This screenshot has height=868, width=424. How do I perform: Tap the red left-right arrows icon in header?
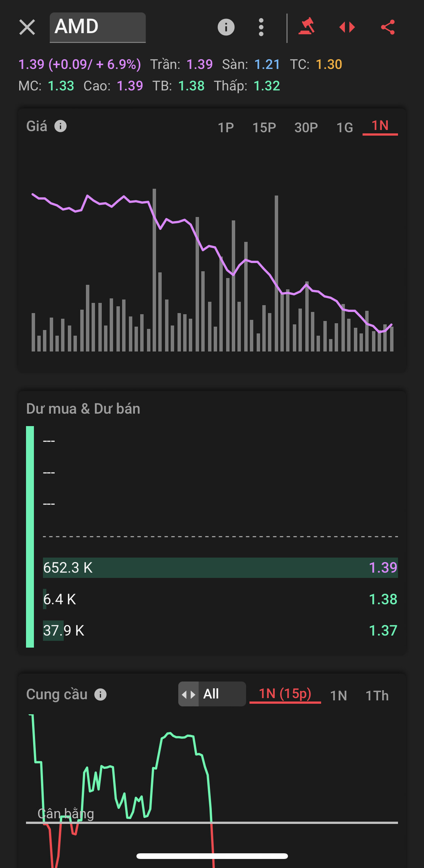[x=347, y=27]
